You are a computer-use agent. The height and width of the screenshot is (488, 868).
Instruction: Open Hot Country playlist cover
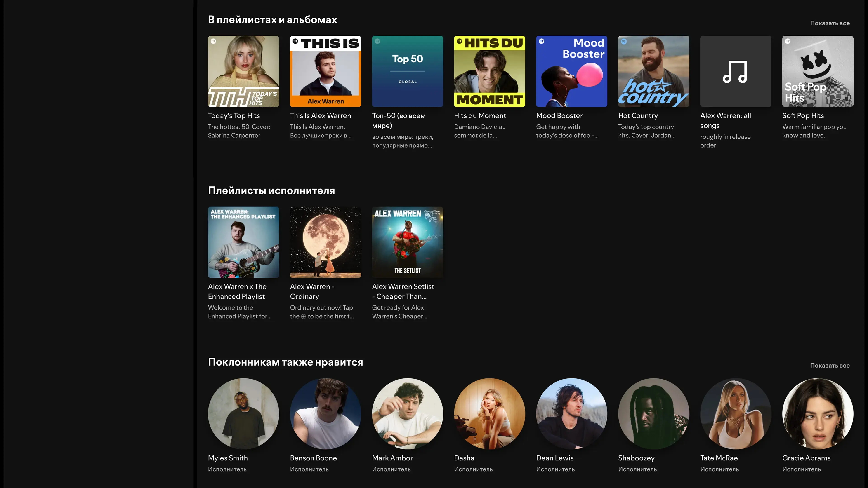[x=653, y=71]
